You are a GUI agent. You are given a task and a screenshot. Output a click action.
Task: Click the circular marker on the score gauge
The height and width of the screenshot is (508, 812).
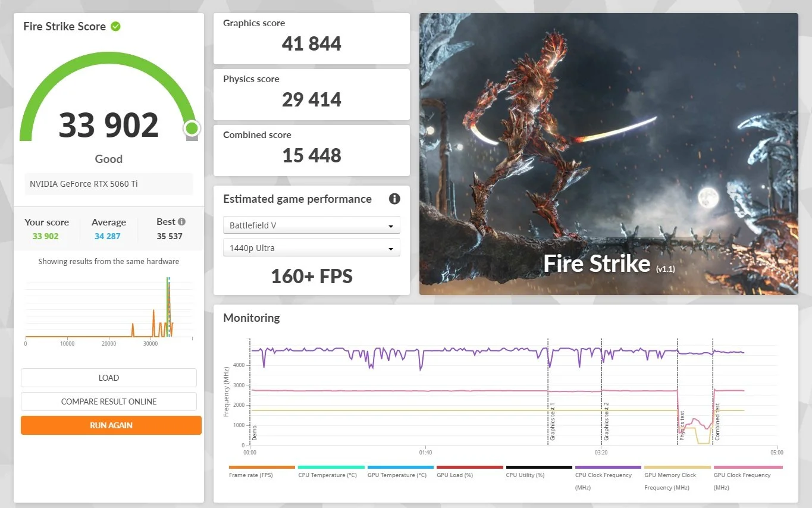192,128
